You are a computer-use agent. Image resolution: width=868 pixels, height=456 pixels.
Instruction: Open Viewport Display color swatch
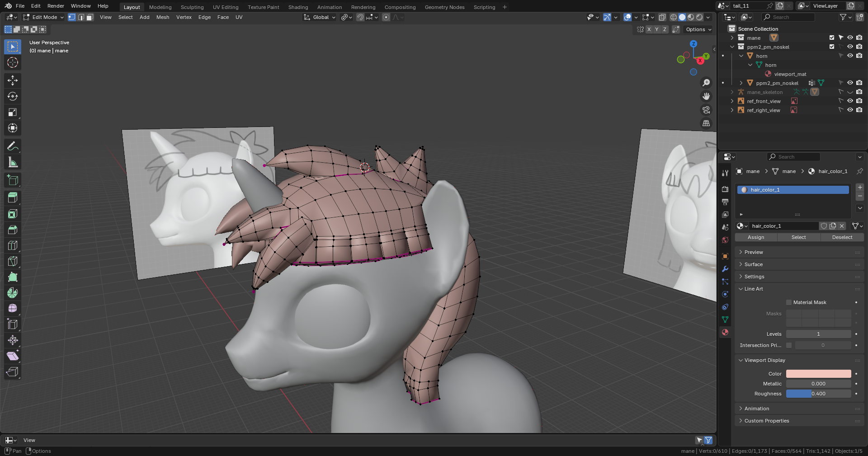[818, 374]
